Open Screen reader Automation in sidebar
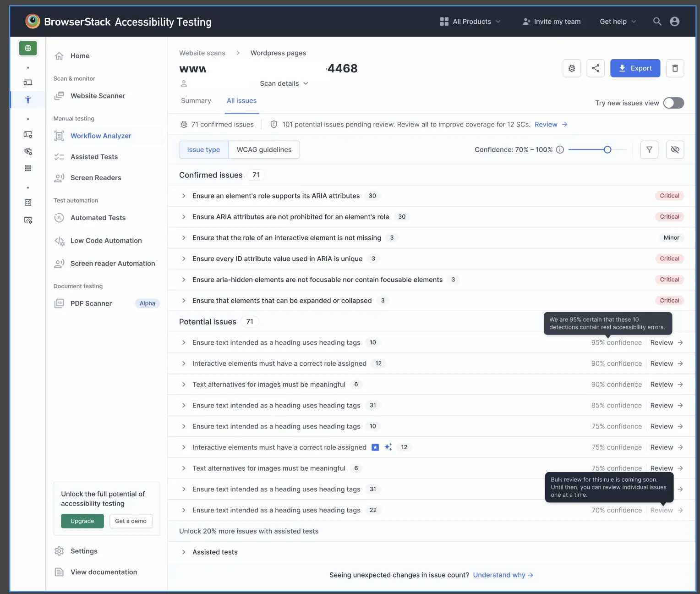 (113, 264)
